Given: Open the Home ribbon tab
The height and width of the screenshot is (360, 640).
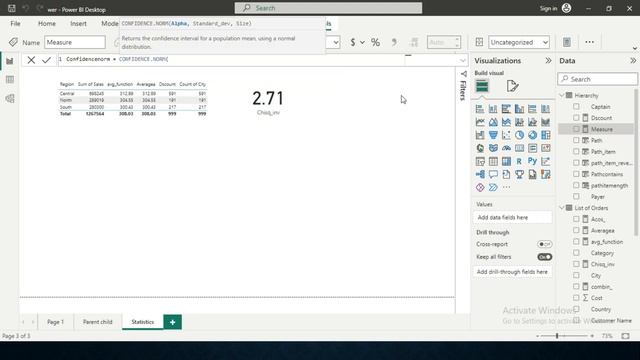Looking at the screenshot, I should coord(47,24).
